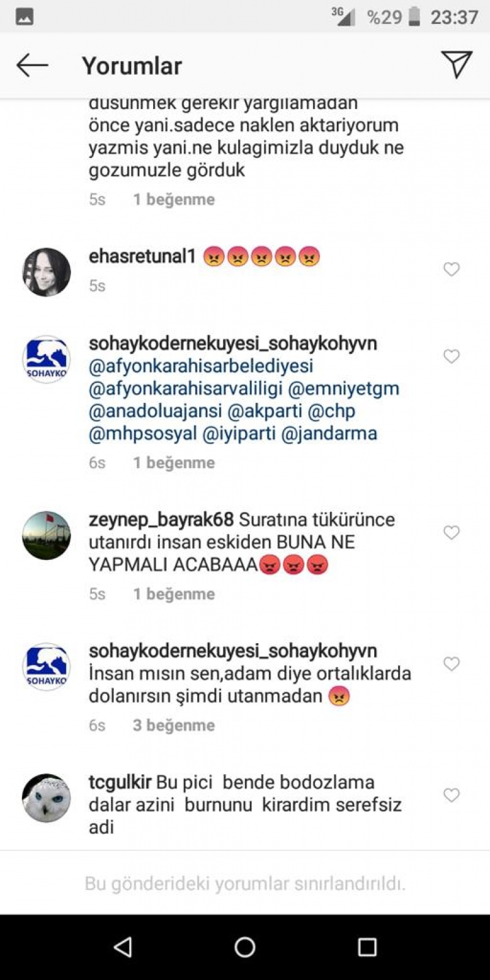The height and width of the screenshot is (980, 490).
Task: Like ehasretunal1's angry emoji comment
Action: coord(451,269)
